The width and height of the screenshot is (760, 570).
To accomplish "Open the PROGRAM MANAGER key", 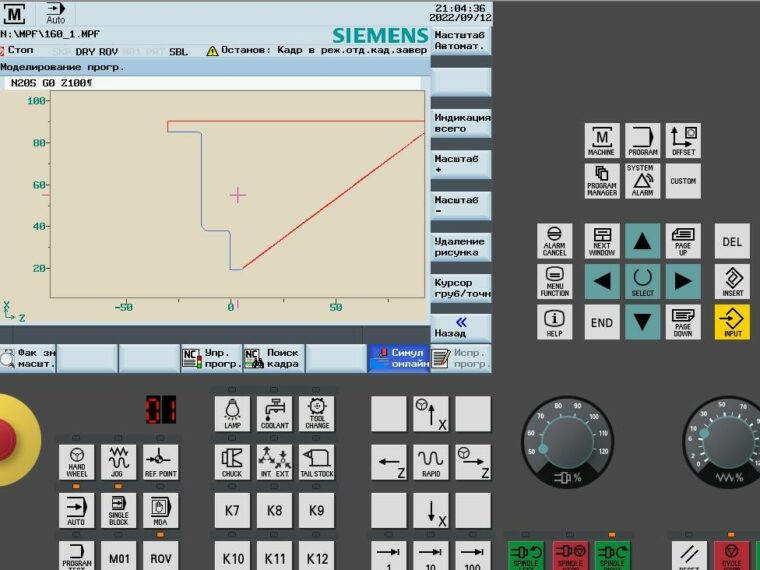I will (602, 181).
